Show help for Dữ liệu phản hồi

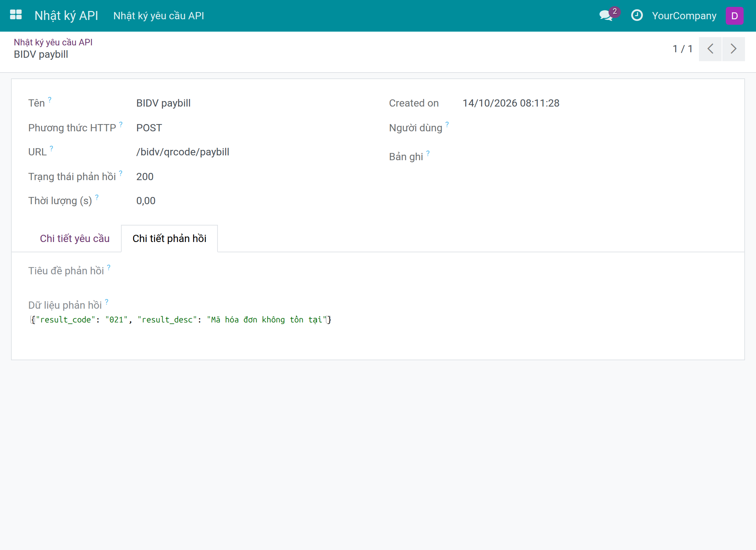[x=107, y=302]
